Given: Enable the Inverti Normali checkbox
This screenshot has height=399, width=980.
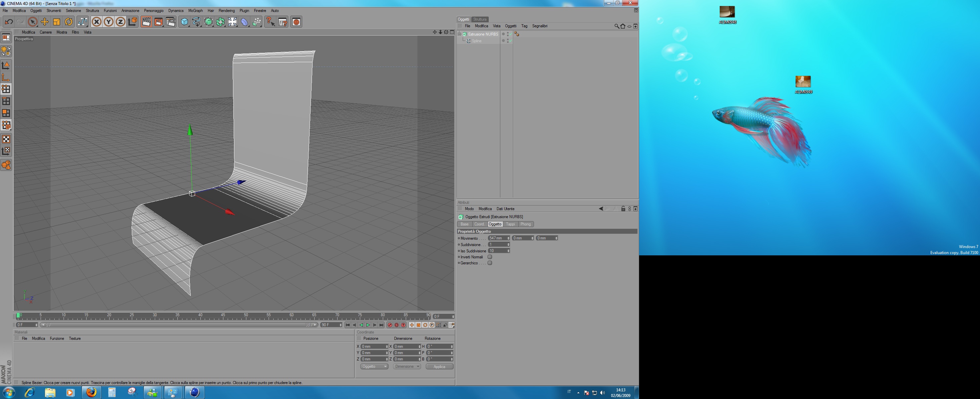Looking at the screenshot, I should click(490, 257).
